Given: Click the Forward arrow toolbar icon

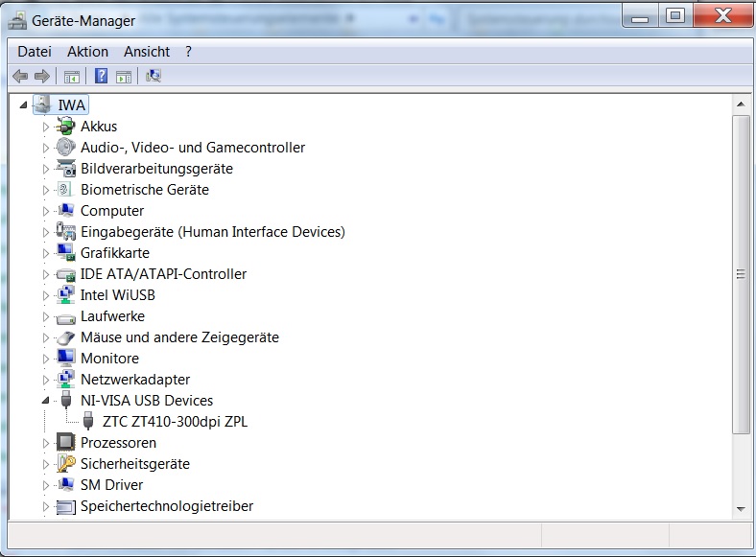Looking at the screenshot, I should pyautogui.click(x=42, y=76).
